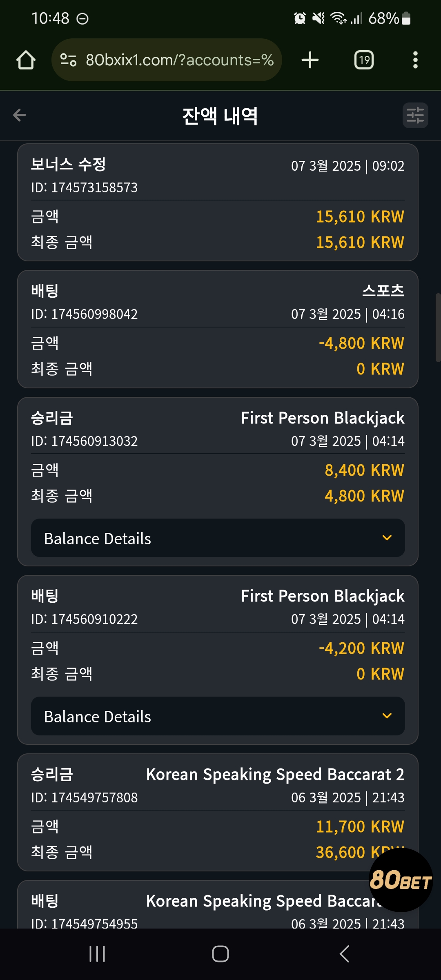Open the tab switcher showing 19

364,60
